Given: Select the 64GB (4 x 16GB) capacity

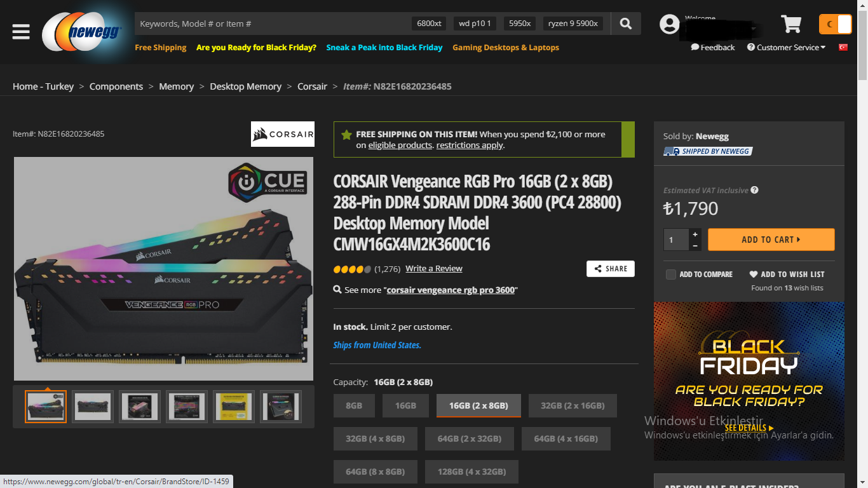Looking at the screenshot, I should click(566, 438).
